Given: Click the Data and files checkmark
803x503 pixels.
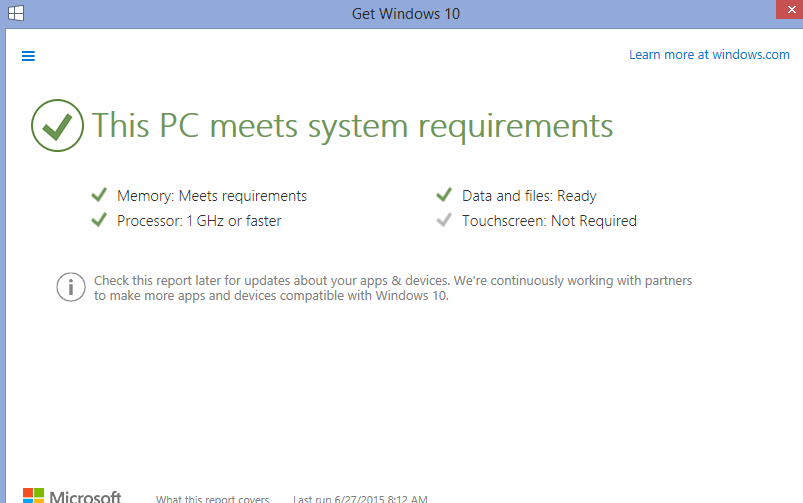Looking at the screenshot, I should point(444,195).
